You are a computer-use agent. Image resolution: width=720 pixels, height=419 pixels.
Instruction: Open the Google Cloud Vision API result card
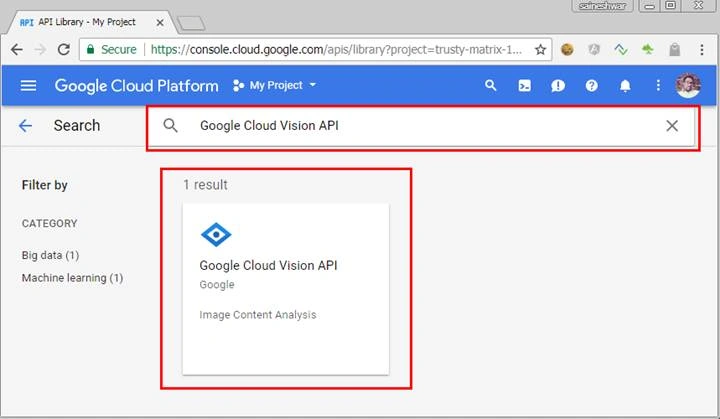[286, 289]
